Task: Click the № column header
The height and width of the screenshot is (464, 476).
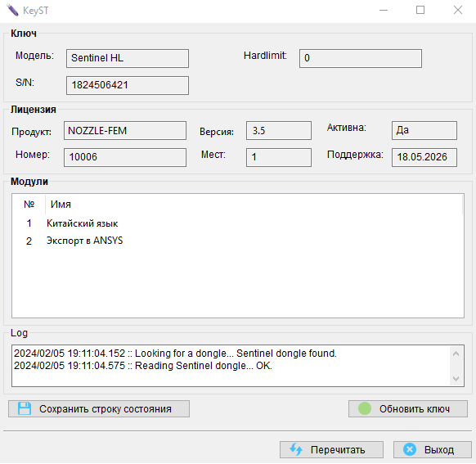Action: 29,205
